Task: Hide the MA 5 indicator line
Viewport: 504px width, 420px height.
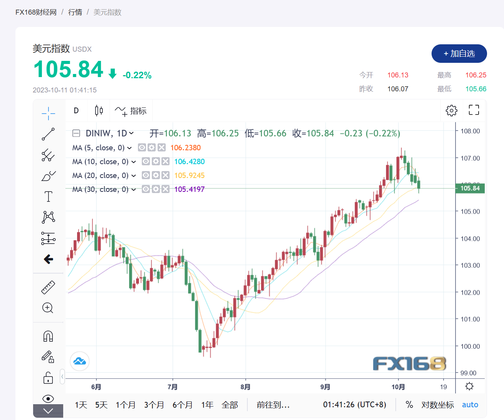Action: point(142,148)
